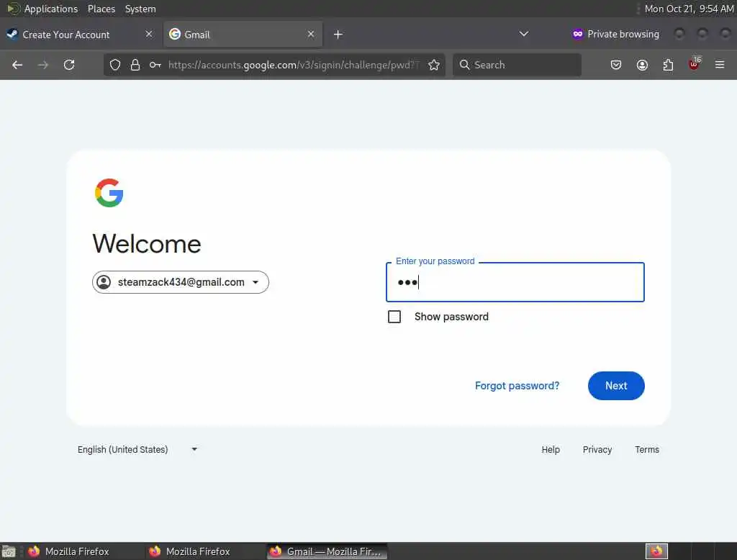Screen dimensions: 737x560
Task: Open the Privacy link
Action: [x=597, y=449]
